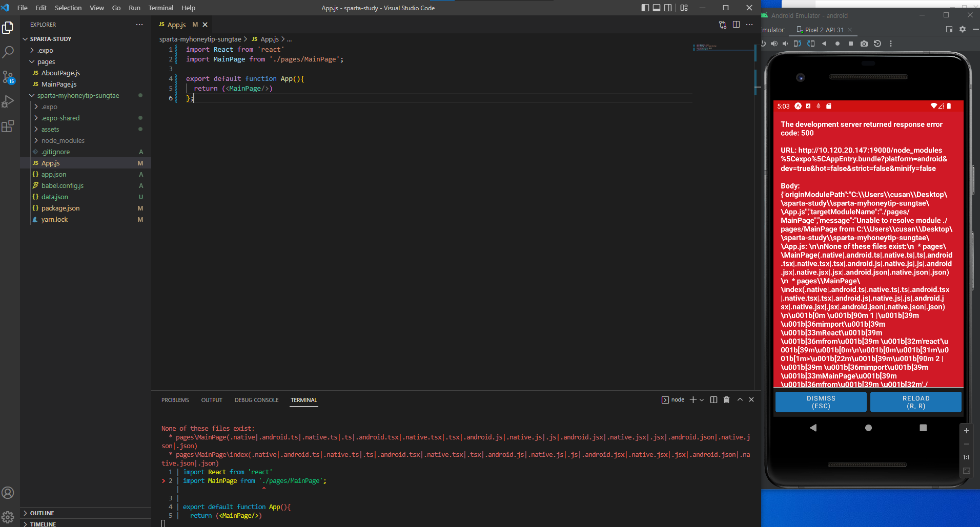Click emulator toolbar Home circle icon
The width and height of the screenshot is (980, 527).
click(x=838, y=44)
